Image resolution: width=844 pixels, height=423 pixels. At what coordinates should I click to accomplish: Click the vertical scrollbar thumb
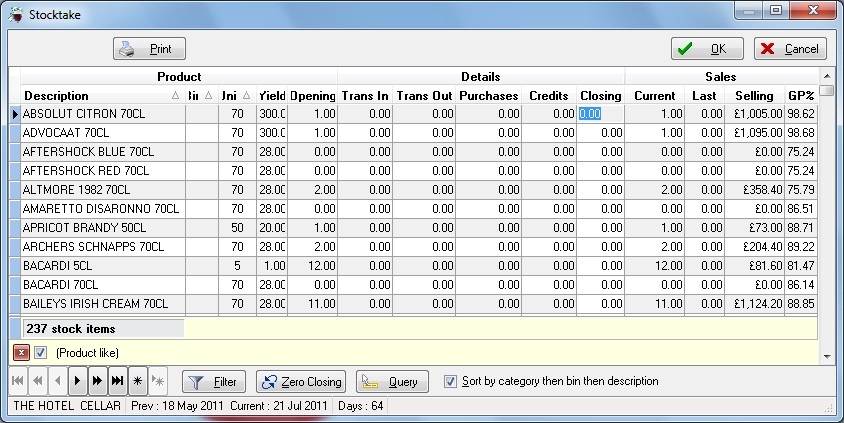point(827,90)
